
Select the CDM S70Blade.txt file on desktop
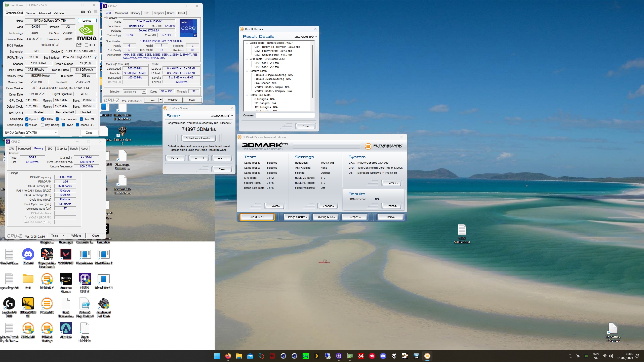click(462, 234)
